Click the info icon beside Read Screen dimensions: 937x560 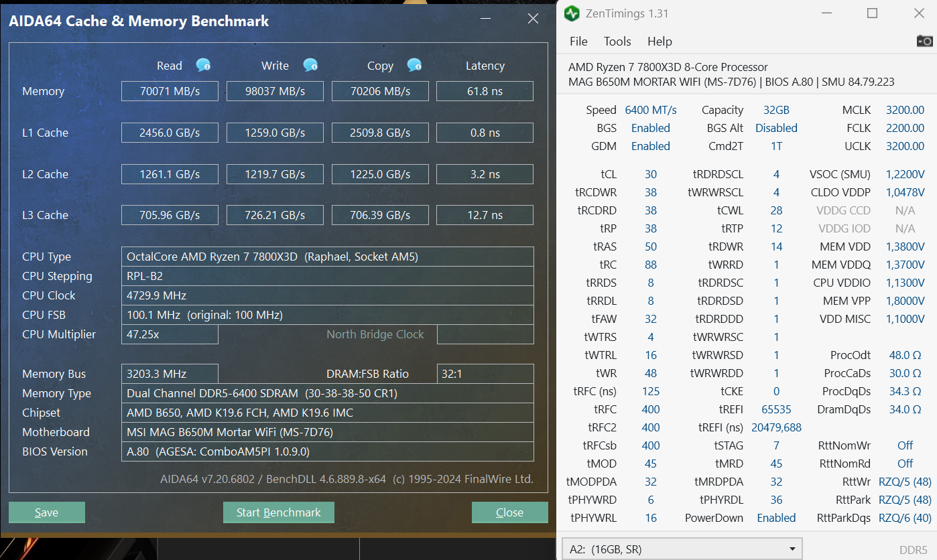click(203, 65)
